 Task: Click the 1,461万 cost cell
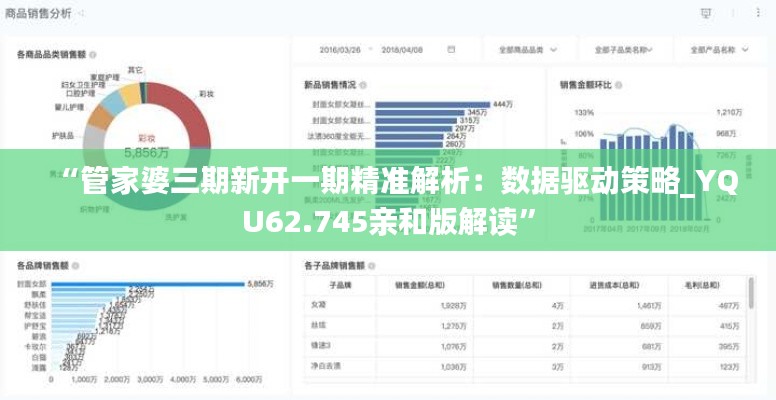pos(648,306)
